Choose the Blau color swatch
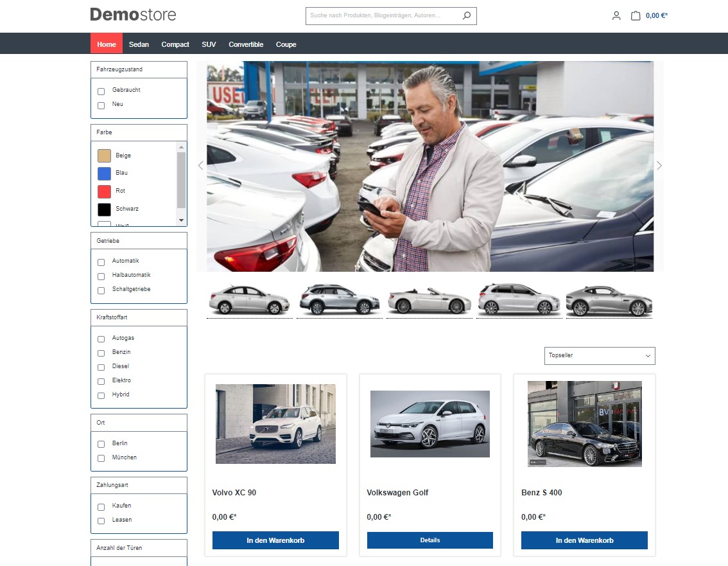The image size is (728, 566). (104, 173)
